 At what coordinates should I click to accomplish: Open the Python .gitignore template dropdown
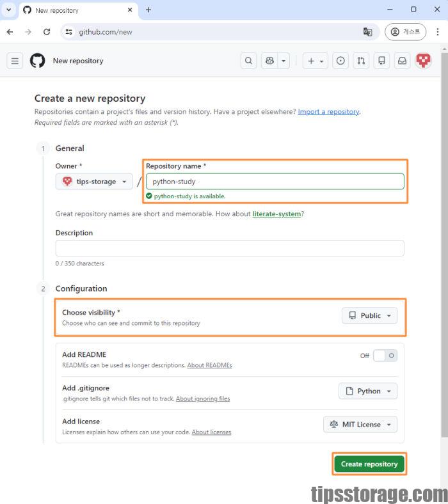[x=368, y=391]
